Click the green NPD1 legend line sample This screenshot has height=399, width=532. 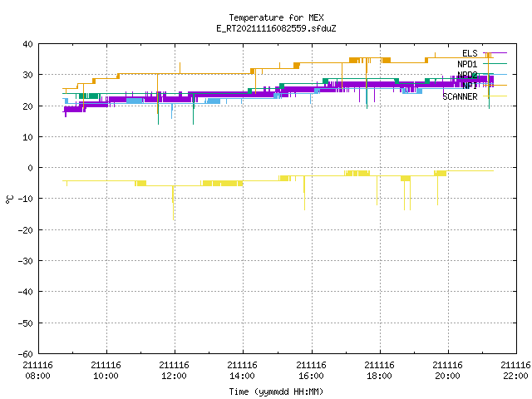495,63
